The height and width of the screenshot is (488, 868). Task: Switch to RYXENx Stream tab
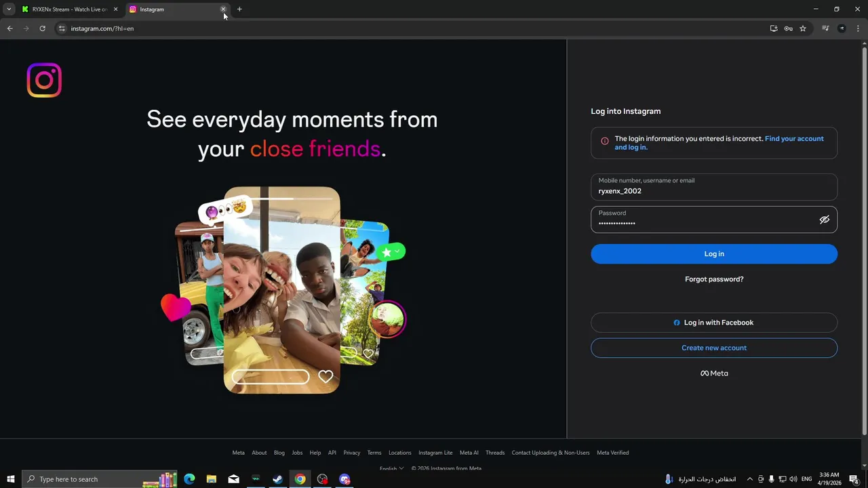[68, 9]
